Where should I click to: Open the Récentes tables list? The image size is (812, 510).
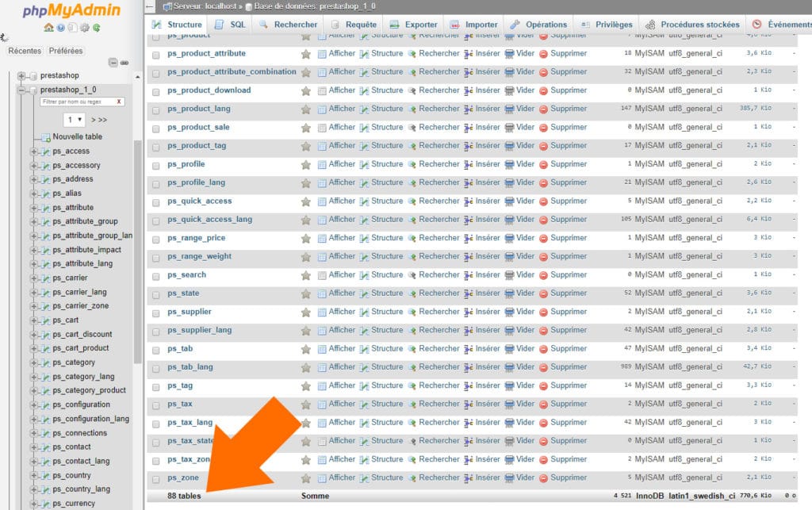[25, 51]
